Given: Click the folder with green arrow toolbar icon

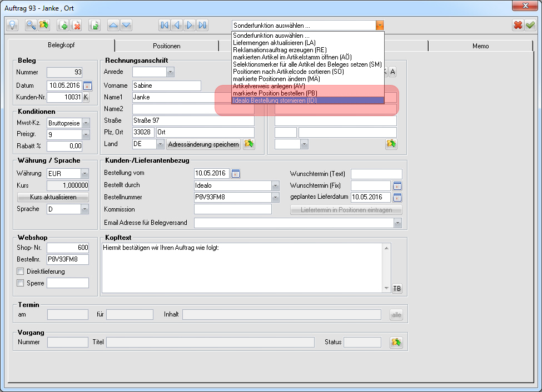Looking at the screenshot, I should (44, 25).
